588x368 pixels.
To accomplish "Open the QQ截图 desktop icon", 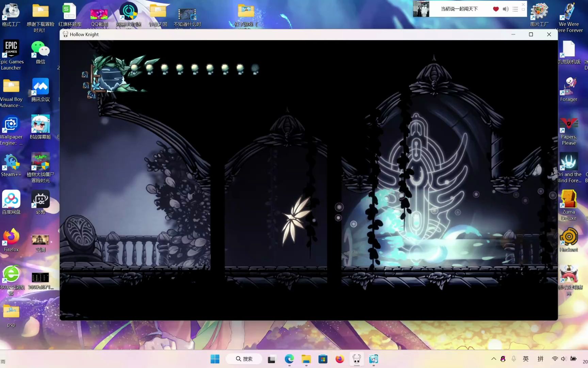I will 99,18.
